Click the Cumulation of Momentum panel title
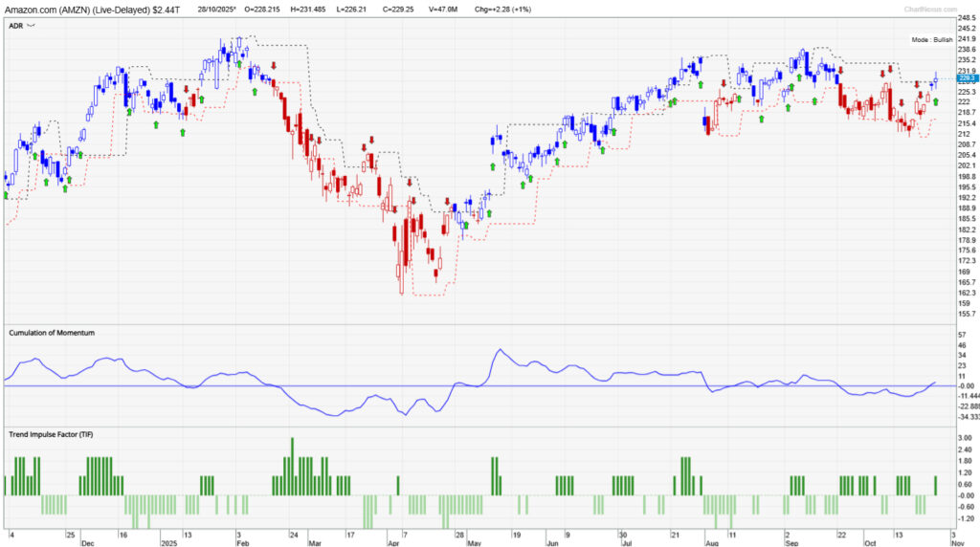Screen dimensions: 980x547 coord(52,333)
